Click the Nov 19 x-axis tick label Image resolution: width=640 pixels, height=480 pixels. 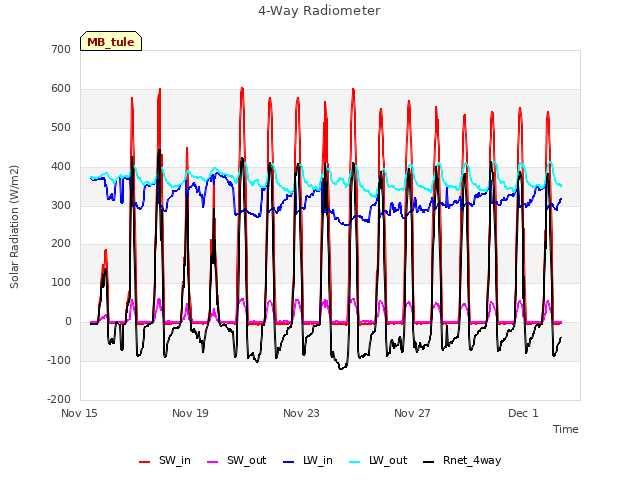coord(190,413)
